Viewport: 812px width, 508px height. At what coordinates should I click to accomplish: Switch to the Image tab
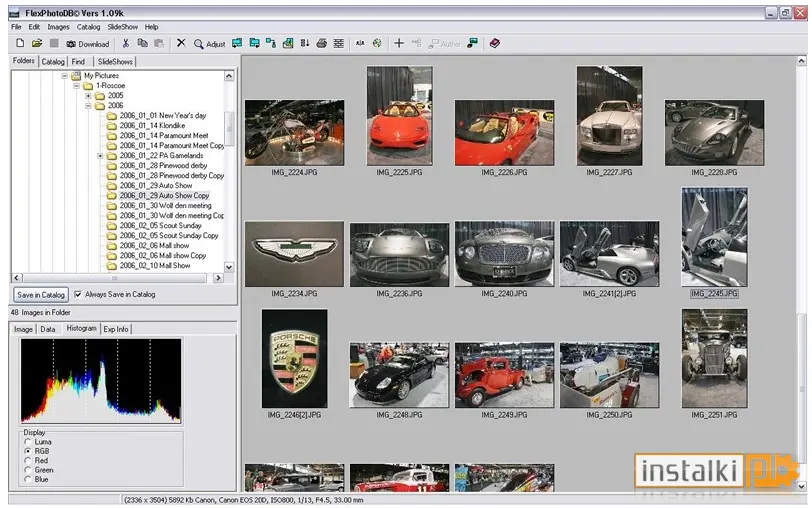pyautogui.click(x=23, y=329)
